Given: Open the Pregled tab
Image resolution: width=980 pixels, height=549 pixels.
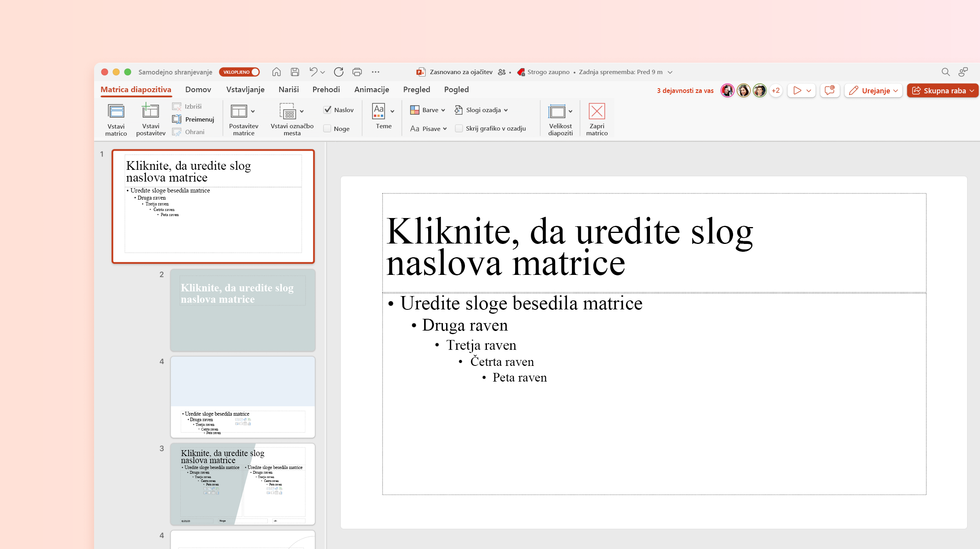Looking at the screenshot, I should [416, 89].
